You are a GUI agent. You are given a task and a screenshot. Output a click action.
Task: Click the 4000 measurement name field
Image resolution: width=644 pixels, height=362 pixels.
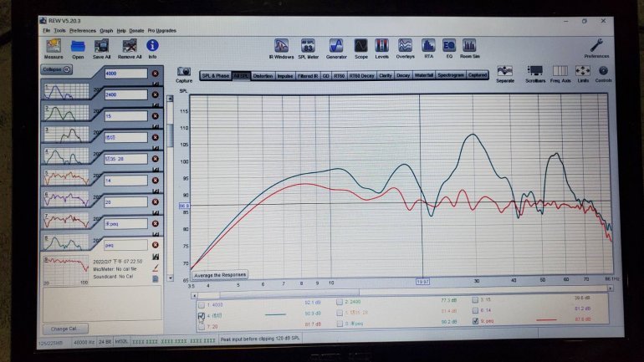(125, 73)
